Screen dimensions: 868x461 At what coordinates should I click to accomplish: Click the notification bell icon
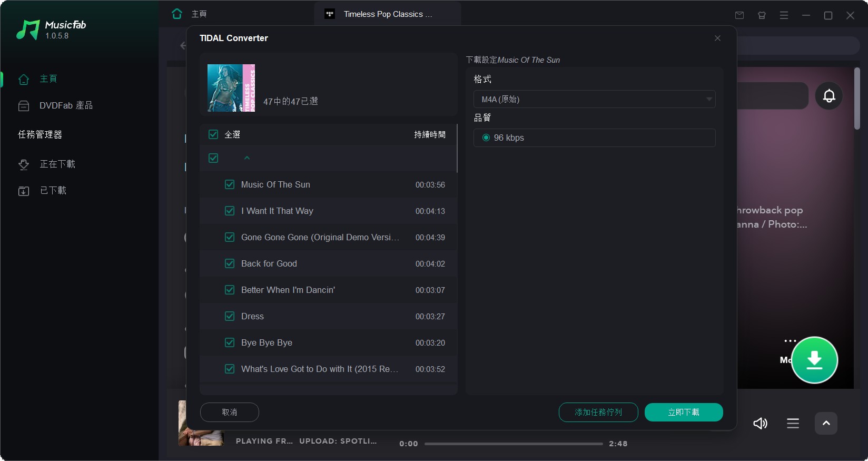point(829,95)
